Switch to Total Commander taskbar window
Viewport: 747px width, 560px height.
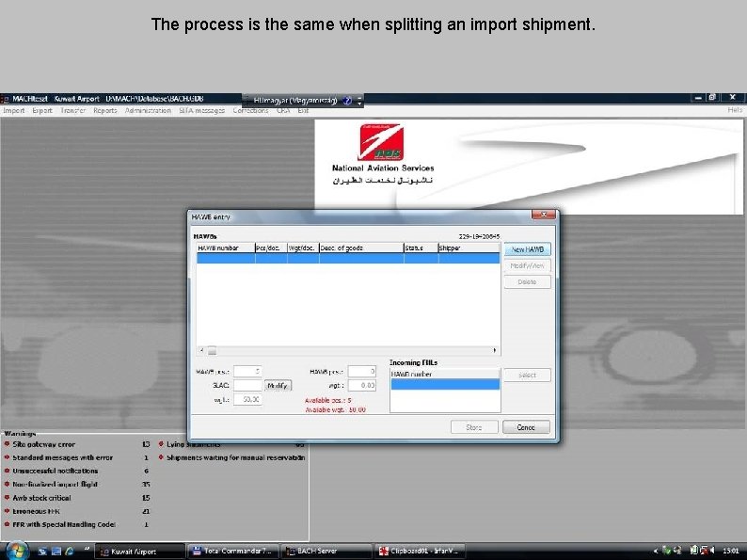[232, 552]
